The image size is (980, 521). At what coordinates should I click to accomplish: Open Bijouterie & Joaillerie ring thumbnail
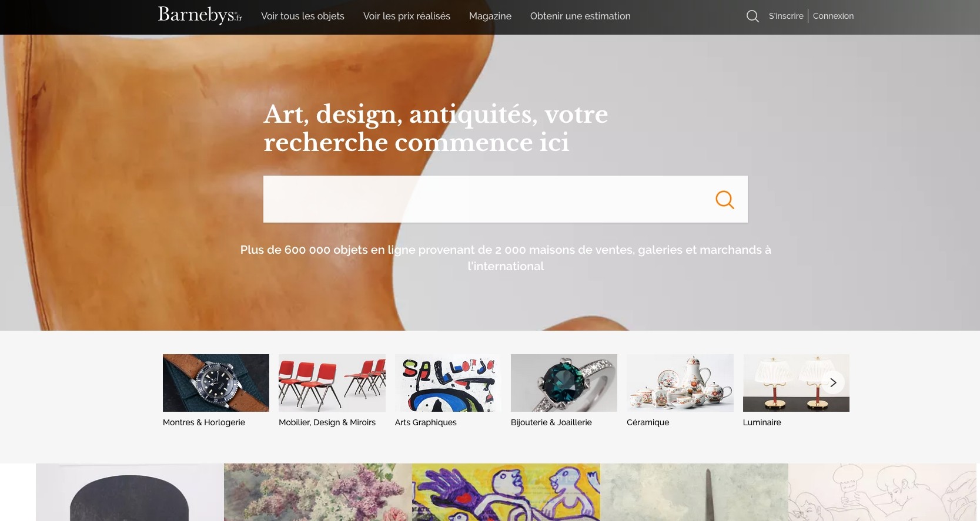click(x=564, y=383)
